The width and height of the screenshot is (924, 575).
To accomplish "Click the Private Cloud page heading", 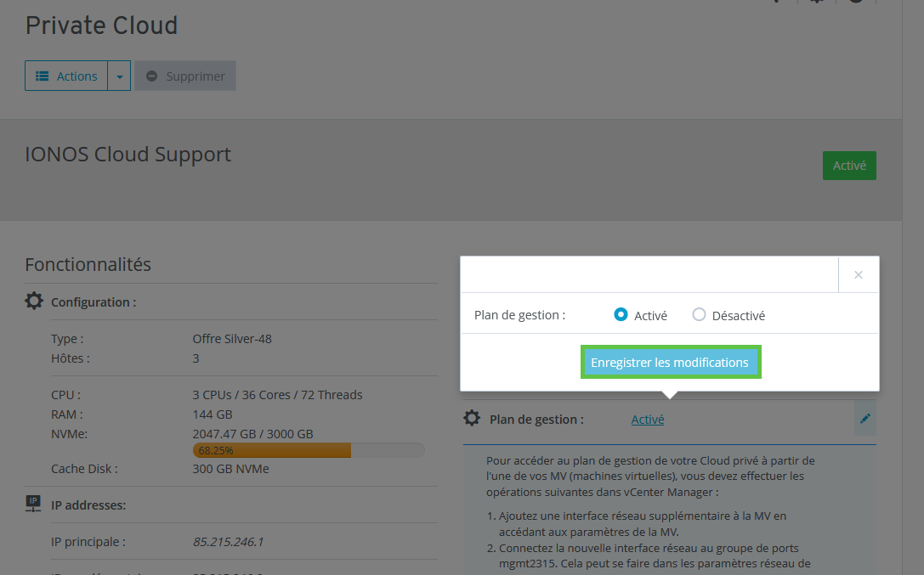I will [x=101, y=25].
